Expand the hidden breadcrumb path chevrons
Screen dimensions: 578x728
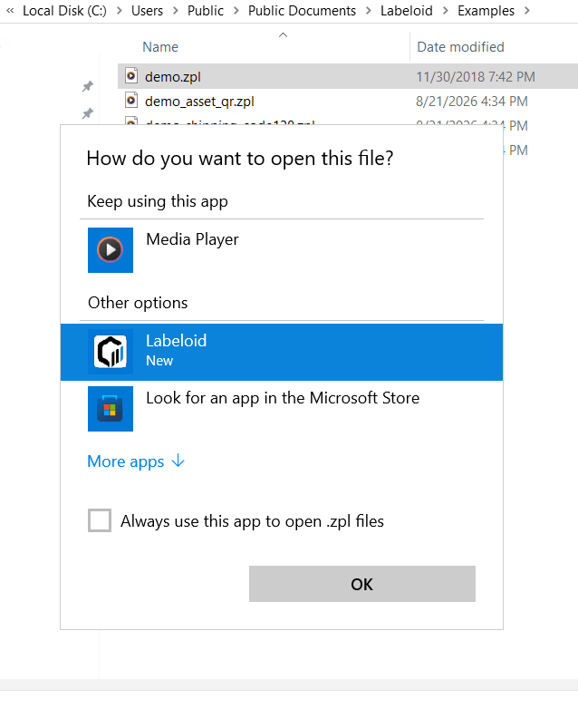(x=10, y=11)
